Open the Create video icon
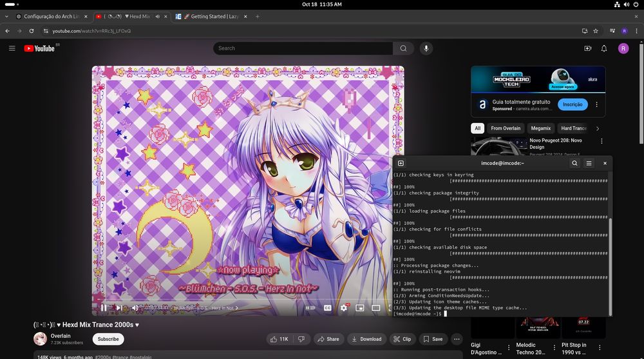 [x=588, y=48]
